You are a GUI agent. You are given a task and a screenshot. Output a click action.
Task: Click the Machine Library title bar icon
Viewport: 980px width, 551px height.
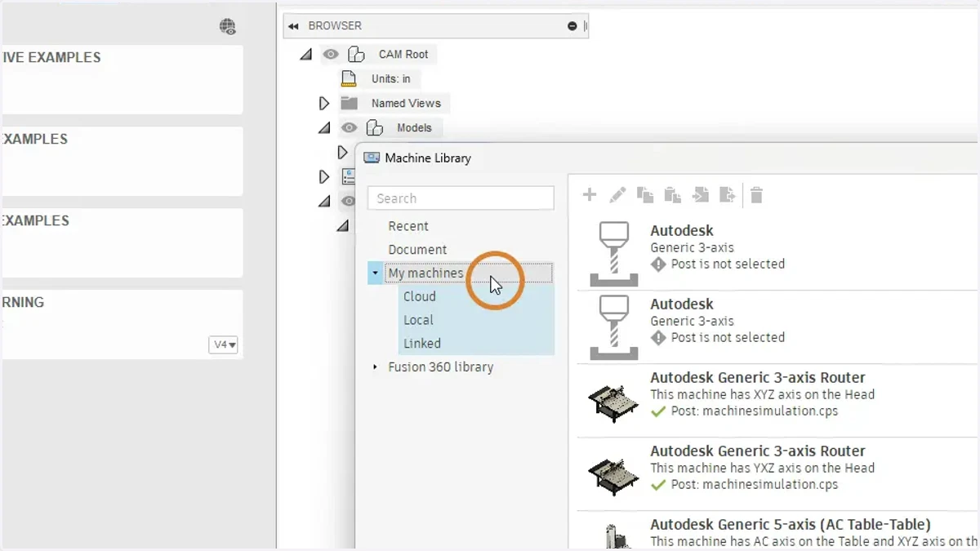(x=371, y=158)
